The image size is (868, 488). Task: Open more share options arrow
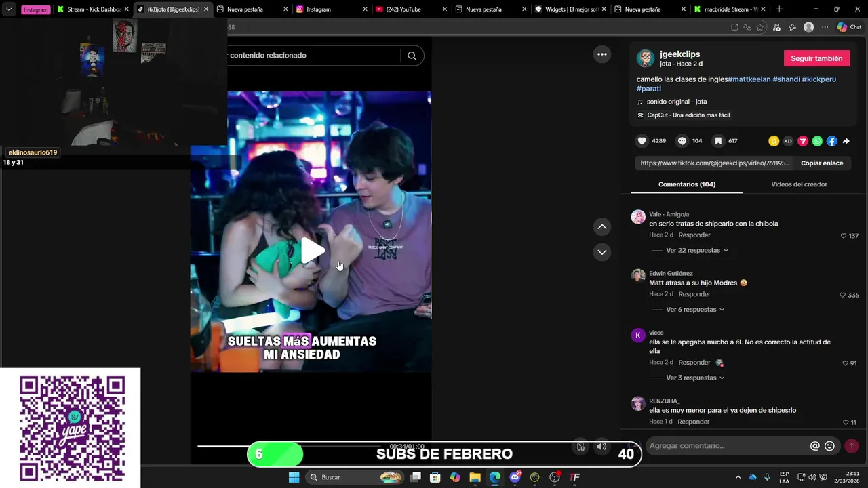[x=846, y=141]
